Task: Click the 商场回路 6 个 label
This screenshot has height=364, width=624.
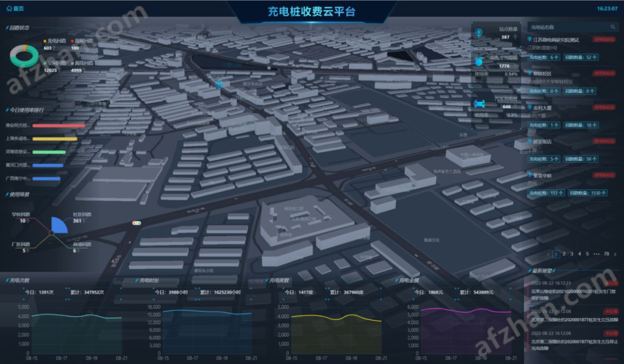Action: tap(81, 247)
